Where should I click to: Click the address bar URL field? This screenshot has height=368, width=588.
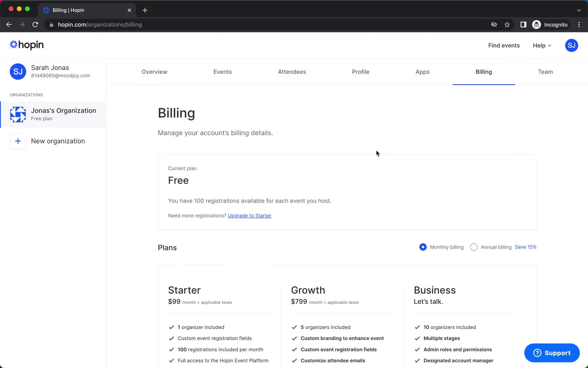[x=269, y=25]
